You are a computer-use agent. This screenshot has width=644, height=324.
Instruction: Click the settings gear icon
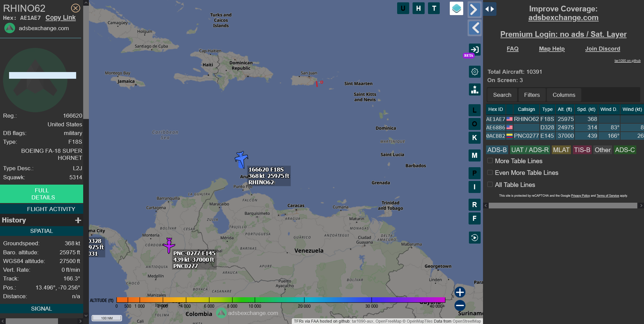point(474,72)
